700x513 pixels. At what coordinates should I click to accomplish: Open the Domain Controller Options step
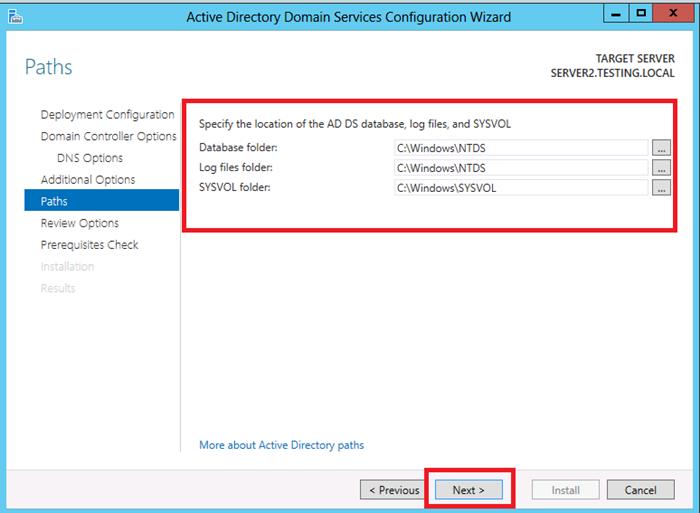[108, 136]
